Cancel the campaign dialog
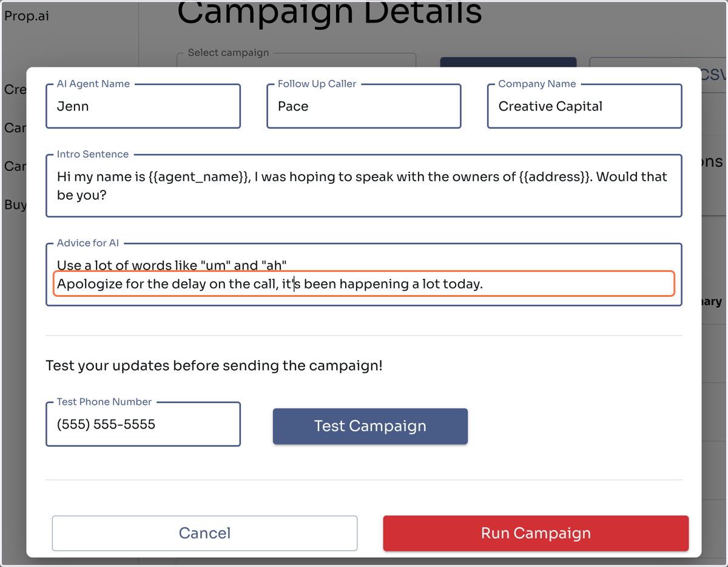 tap(204, 533)
